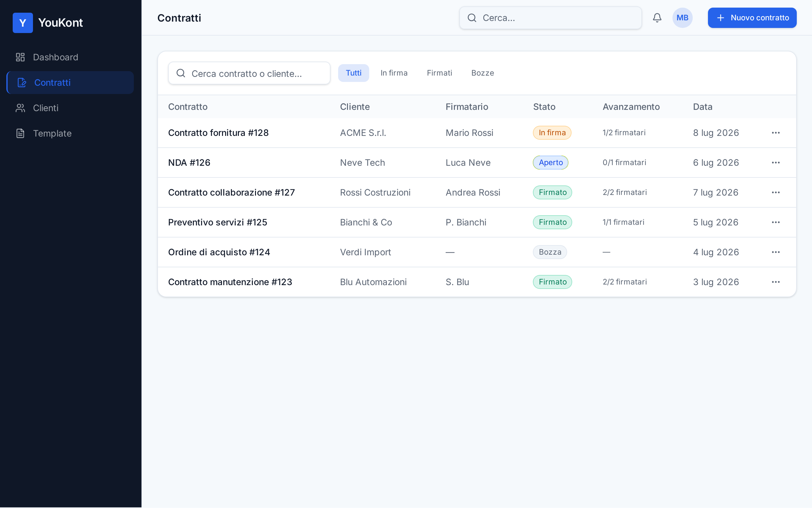Open Contratto fornitura #128

[x=218, y=133]
